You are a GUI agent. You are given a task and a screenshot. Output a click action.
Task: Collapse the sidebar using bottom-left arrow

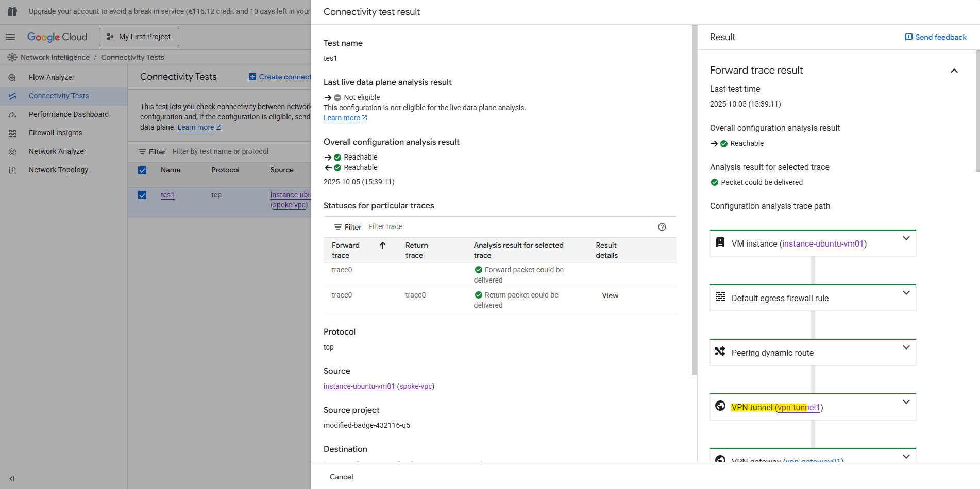pyautogui.click(x=12, y=478)
